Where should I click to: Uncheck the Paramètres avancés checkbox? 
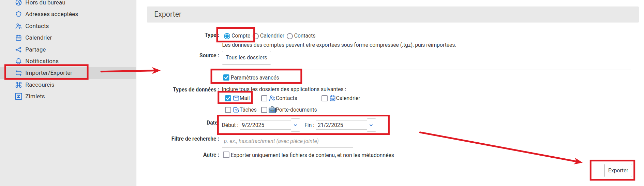point(226,78)
